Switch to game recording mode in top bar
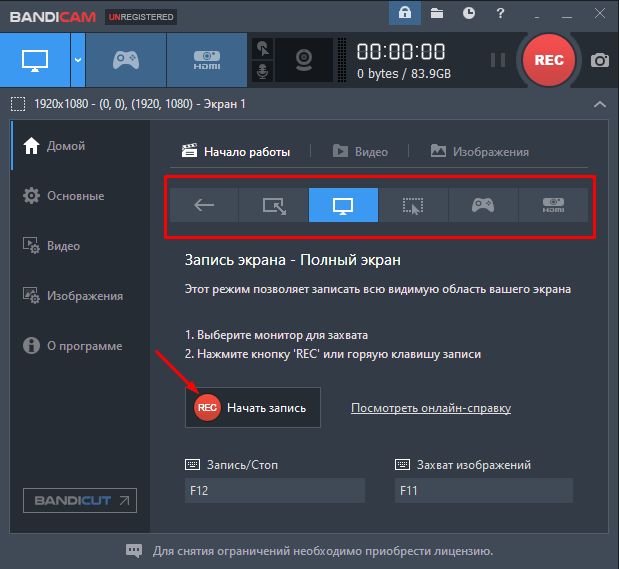Image resolution: width=620 pixels, height=569 pixels. tap(126, 60)
